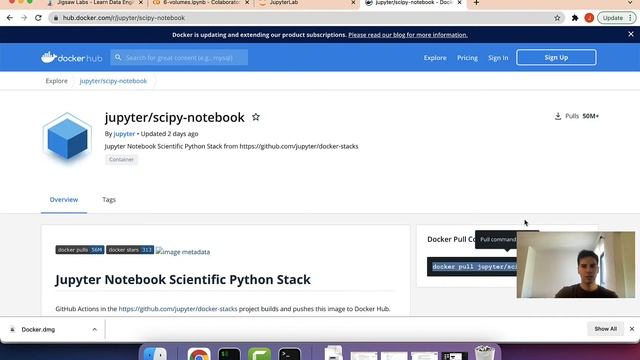Expand the Docker.dmg download options chevron
This screenshot has width=640, height=360.
94,329
